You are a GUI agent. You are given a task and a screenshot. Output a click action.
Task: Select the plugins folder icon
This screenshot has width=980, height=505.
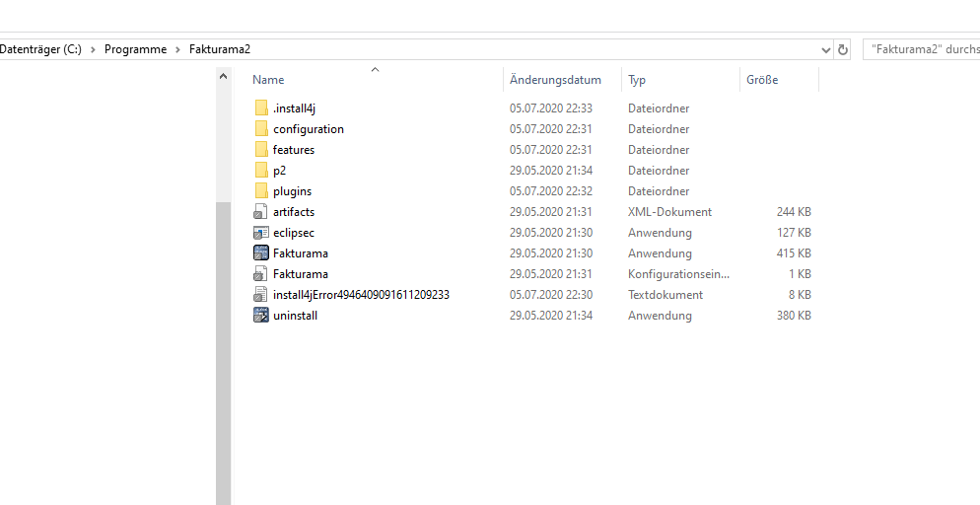[x=261, y=190]
